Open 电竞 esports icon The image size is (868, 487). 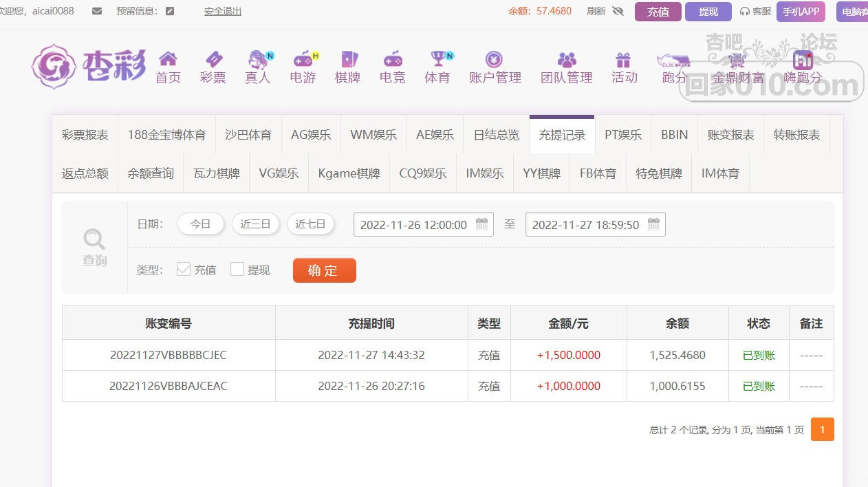point(393,59)
